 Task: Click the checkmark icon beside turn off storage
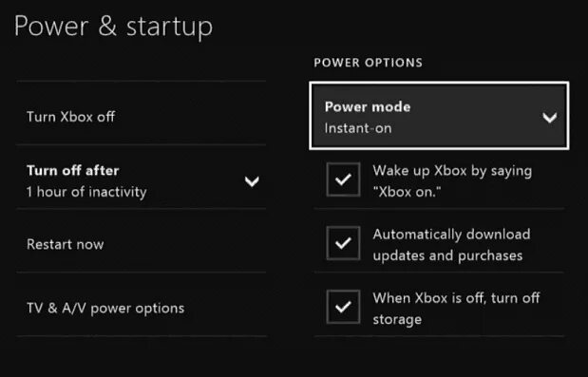[343, 307]
